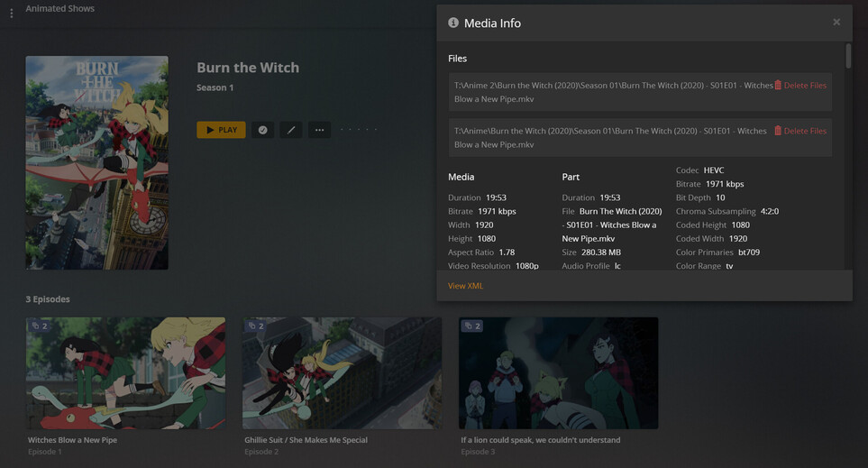
Task: Delete the T:\Anime file copy
Action: (799, 131)
